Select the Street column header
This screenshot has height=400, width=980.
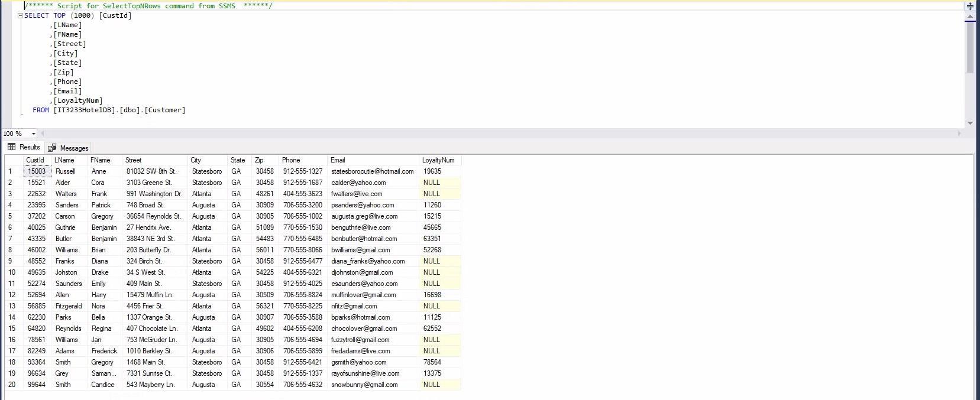(155, 160)
